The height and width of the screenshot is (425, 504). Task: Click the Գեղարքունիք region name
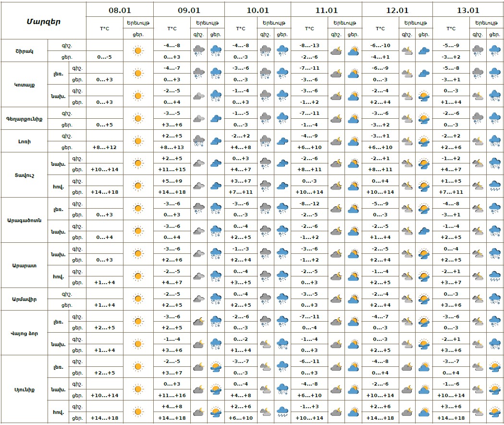pos(25,118)
